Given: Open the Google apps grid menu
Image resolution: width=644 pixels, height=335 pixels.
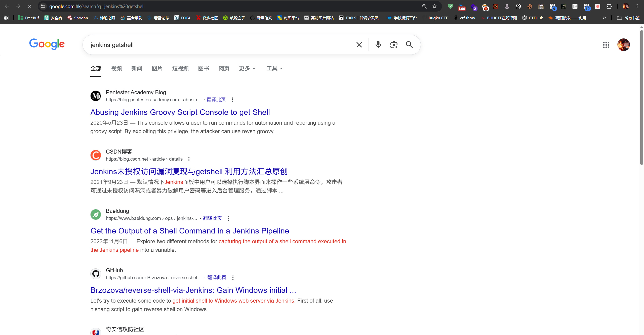Looking at the screenshot, I should [x=607, y=45].
